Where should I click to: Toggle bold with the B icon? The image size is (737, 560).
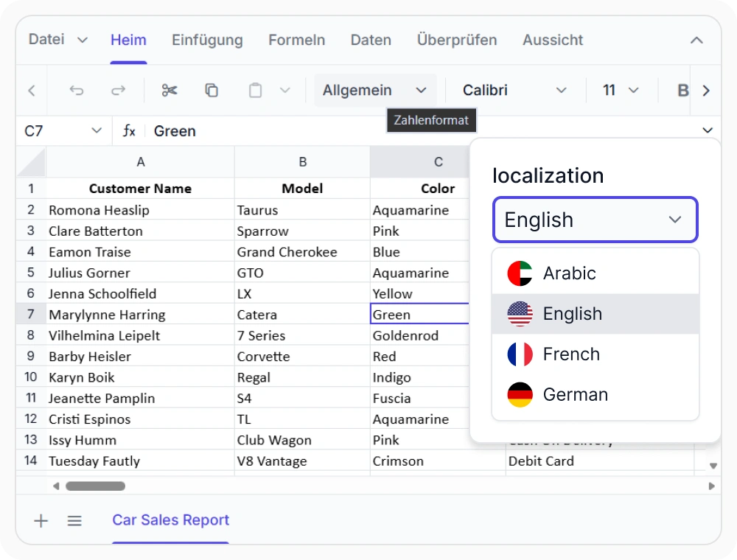click(683, 90)
